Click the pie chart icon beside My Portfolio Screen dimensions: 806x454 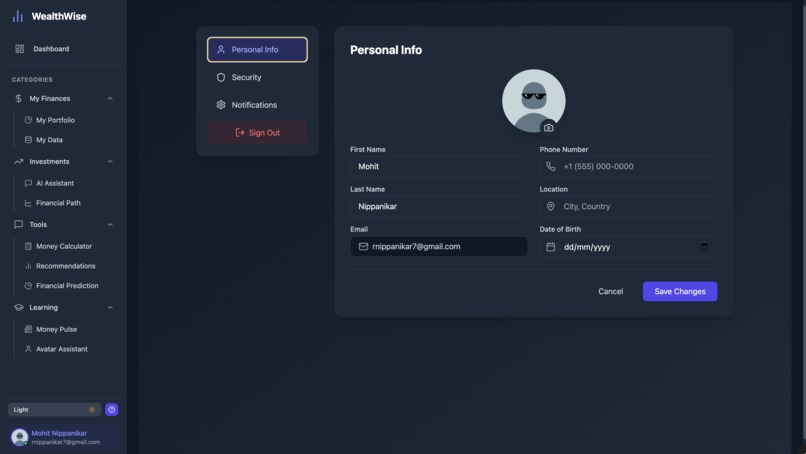(28, 120)
